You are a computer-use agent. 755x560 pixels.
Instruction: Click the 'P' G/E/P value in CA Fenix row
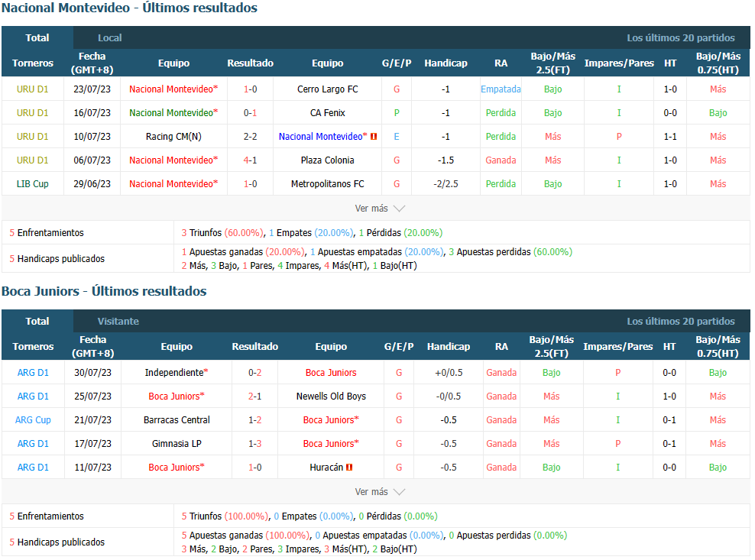(397, 112)
